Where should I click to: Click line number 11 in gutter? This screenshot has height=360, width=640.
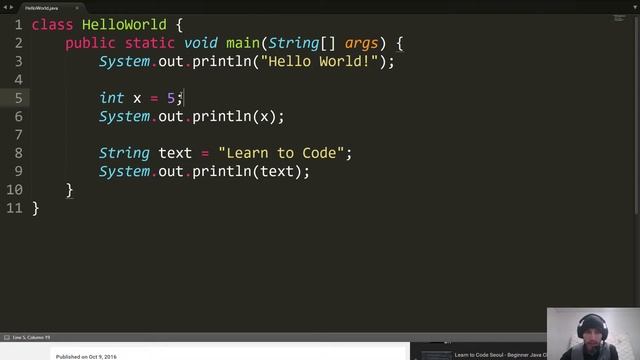pos(14,208)
